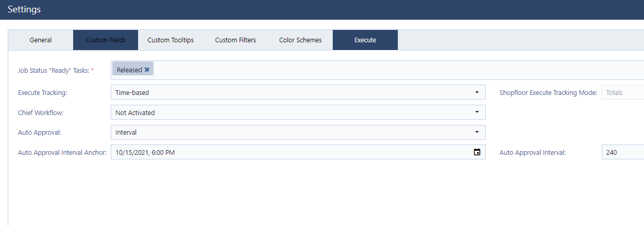
Task: Click the Released tag chip
Action: coord(133,70)
